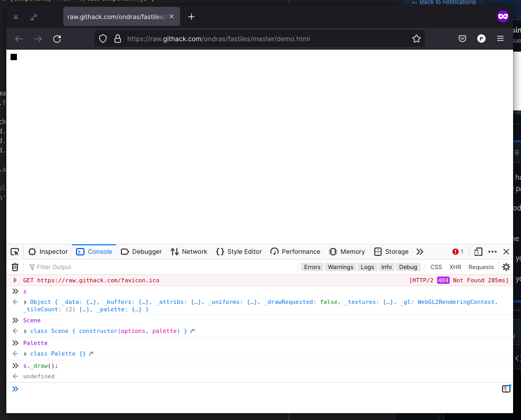Open the Network tab

189,252
